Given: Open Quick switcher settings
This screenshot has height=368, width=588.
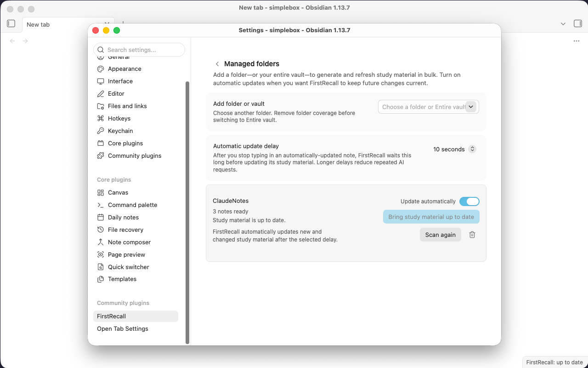Looking at the screenshot, I should click(136, 267).
